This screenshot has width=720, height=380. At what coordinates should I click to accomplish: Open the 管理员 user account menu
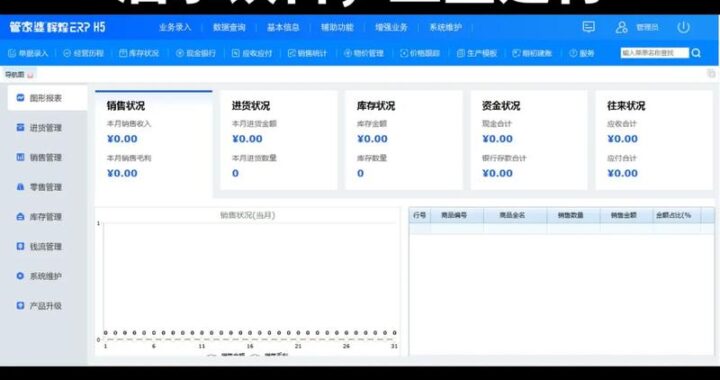point(637,28)
